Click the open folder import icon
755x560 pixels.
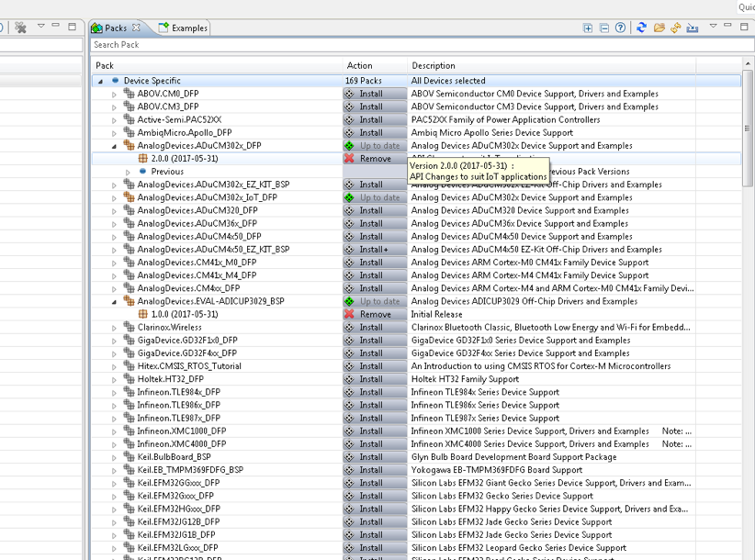pyautogui.click(x=659, y=28)
